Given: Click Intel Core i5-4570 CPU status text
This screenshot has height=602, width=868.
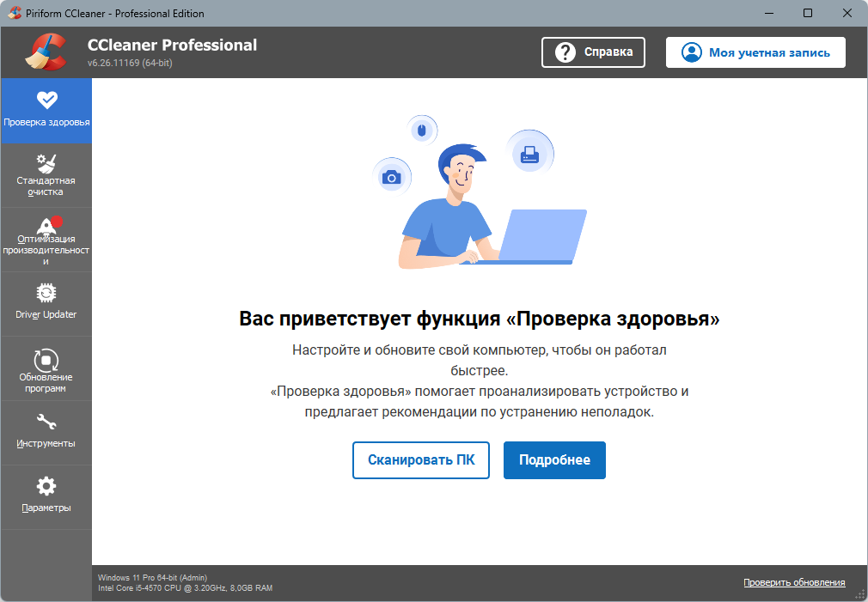Looking at the screenshot, I should click(185, 588).
